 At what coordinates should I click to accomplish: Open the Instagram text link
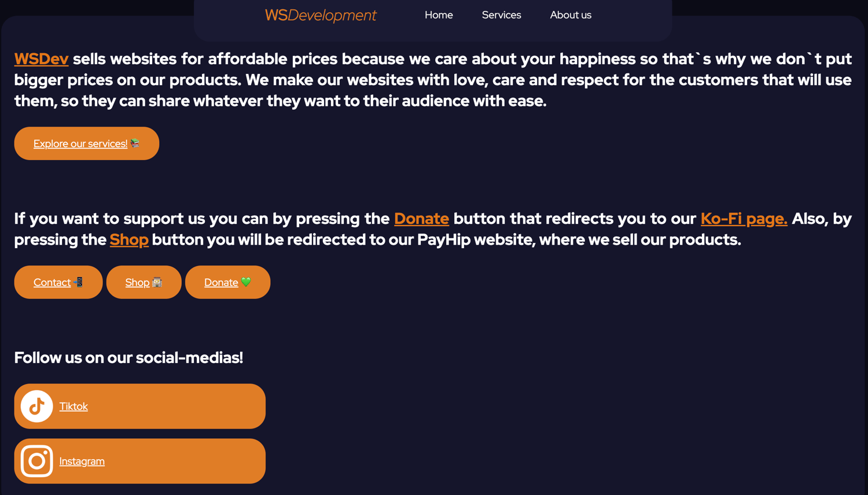(x=82, y=461)
